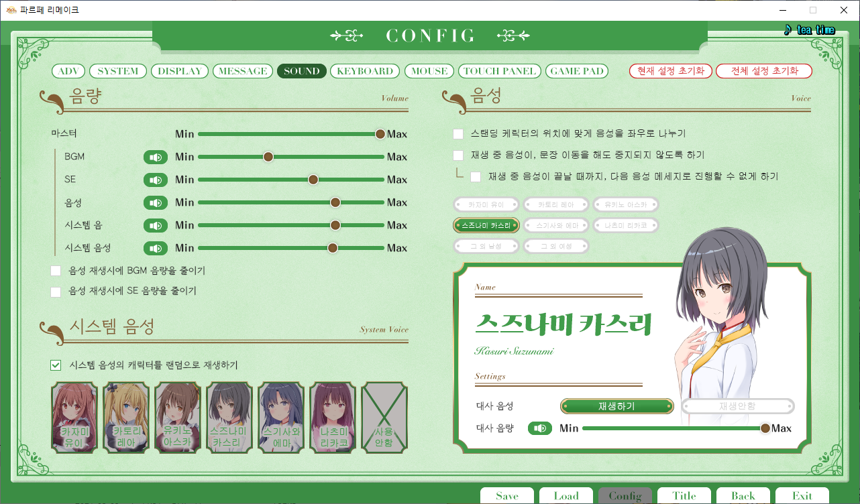Click the Save button
860x504 pixels.
pyautogui.click(x=507, y=496)
